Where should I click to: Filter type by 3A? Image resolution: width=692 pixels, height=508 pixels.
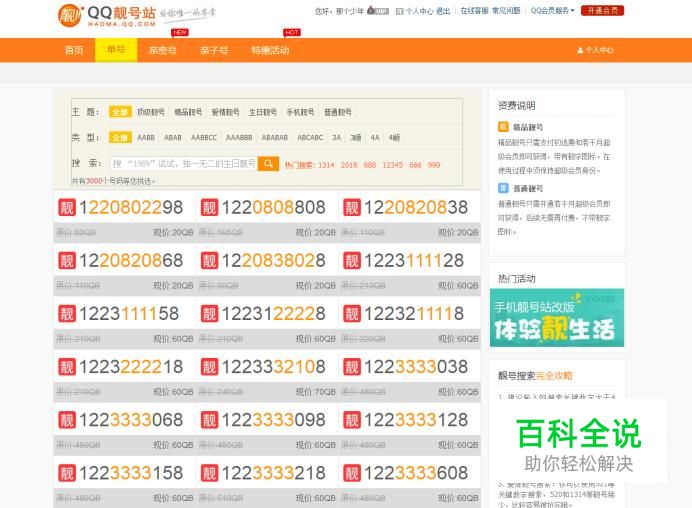[x=337, y=138]
